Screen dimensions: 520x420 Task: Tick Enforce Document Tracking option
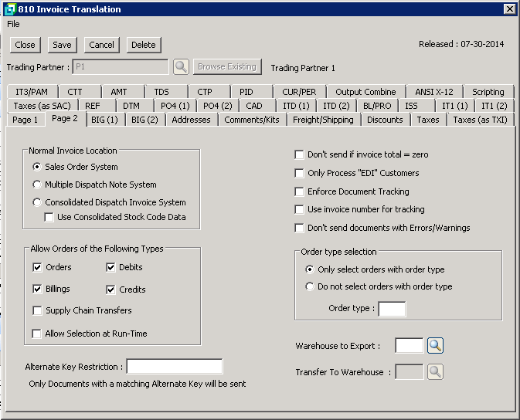pyautogui.click(x=300, y=191)
